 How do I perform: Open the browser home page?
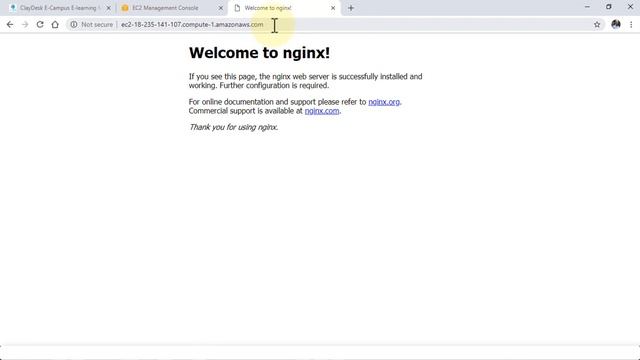pyautogui.click(x=55, y=24)
